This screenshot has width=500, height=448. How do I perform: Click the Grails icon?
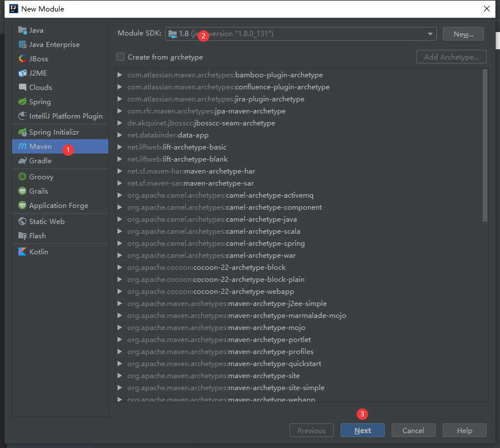[x=22, y=191]
